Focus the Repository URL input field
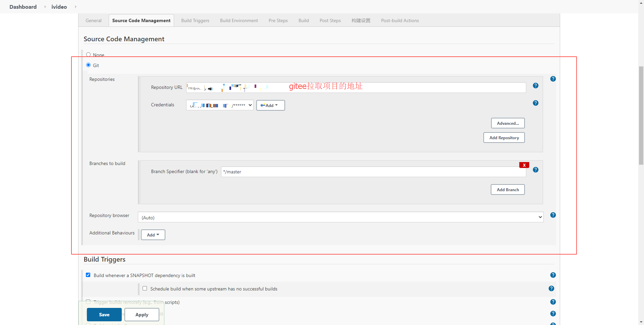This screenshot has width=644, height=325. pyautogui.click(x=356, y=88)
